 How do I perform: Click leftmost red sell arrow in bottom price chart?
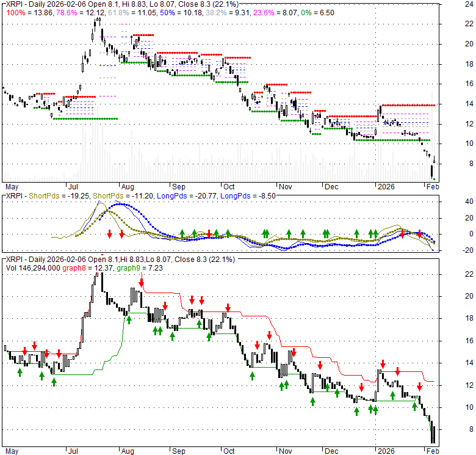click(x=24, y=352)
